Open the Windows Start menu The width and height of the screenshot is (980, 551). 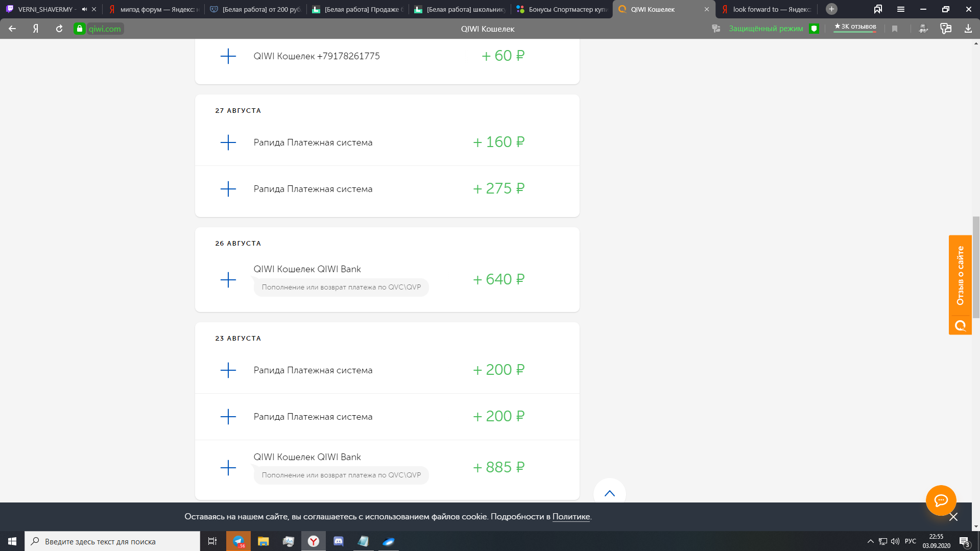(x=12, y=541)
